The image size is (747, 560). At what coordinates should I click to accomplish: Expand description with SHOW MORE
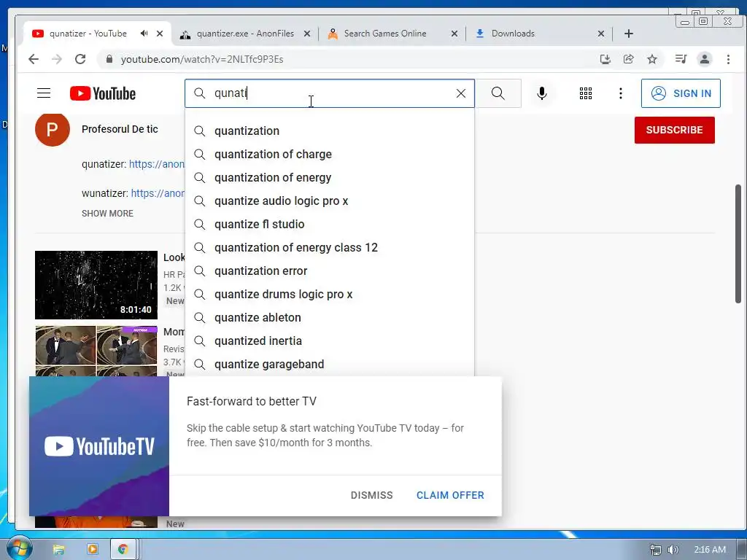[108, 214]
